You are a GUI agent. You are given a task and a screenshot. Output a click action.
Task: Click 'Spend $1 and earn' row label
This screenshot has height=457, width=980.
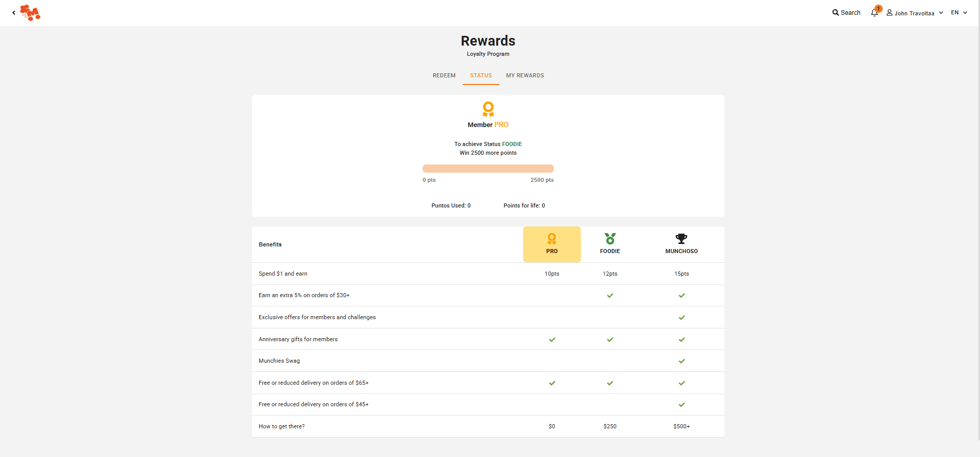coord(283,274)
